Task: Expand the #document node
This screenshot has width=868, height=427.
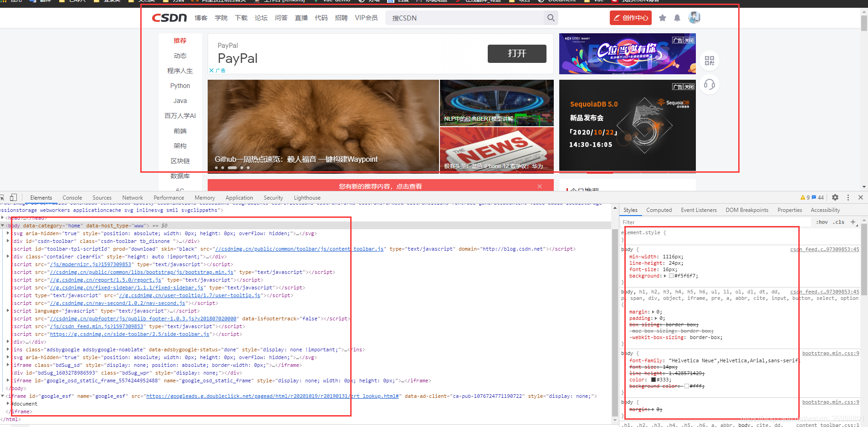Action: (x=8, y=404)
